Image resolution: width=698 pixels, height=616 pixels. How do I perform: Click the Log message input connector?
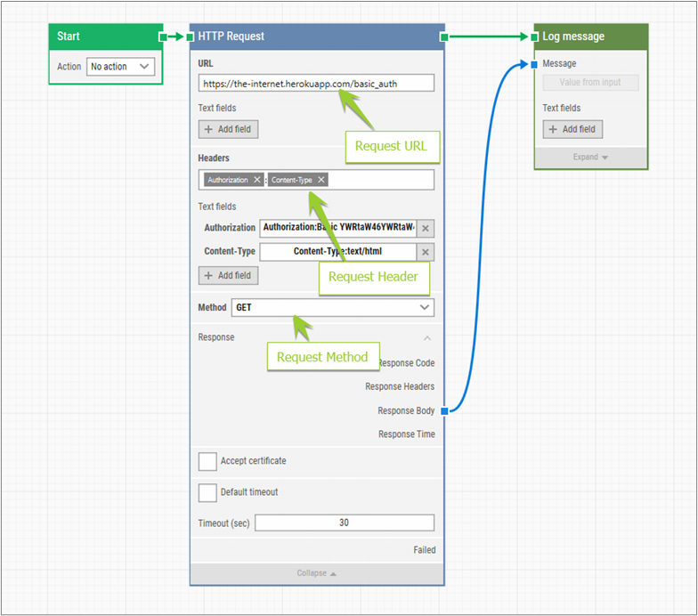point(534,36)
